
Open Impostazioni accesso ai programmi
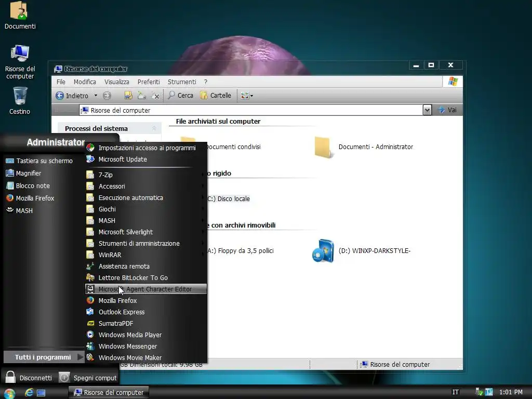[145, 148]
